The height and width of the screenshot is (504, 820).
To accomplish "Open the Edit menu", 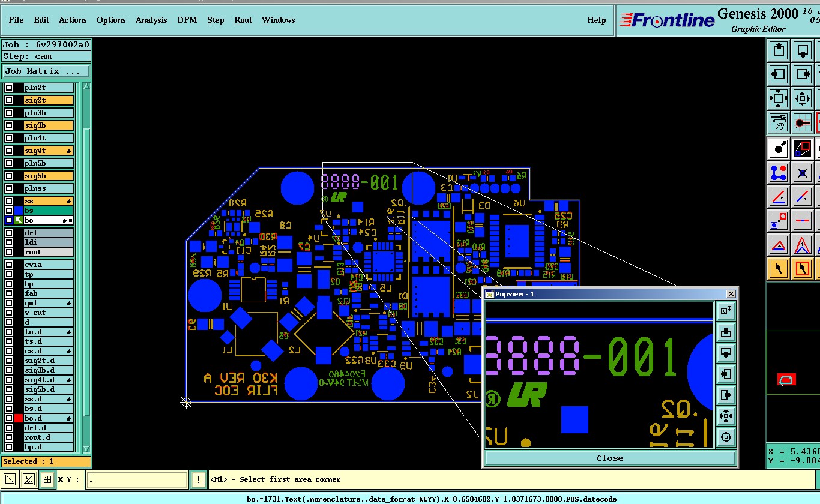I will click(41, 20).
